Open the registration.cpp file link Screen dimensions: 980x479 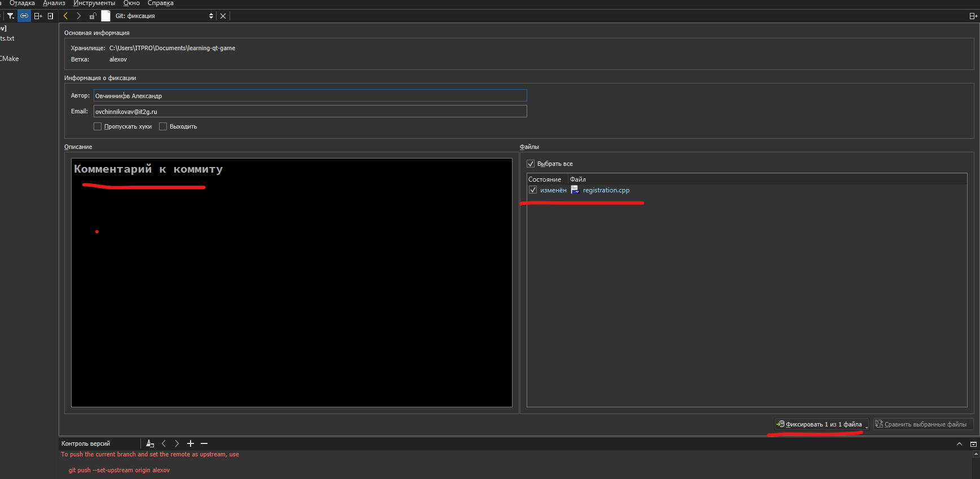tap(606, 190)
